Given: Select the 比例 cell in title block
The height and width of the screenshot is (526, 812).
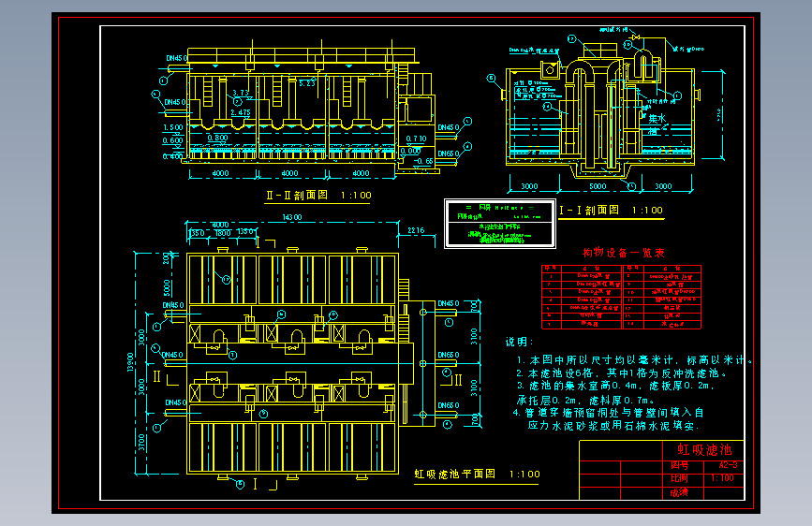Looking at the screenshot, I should [679, 478].
